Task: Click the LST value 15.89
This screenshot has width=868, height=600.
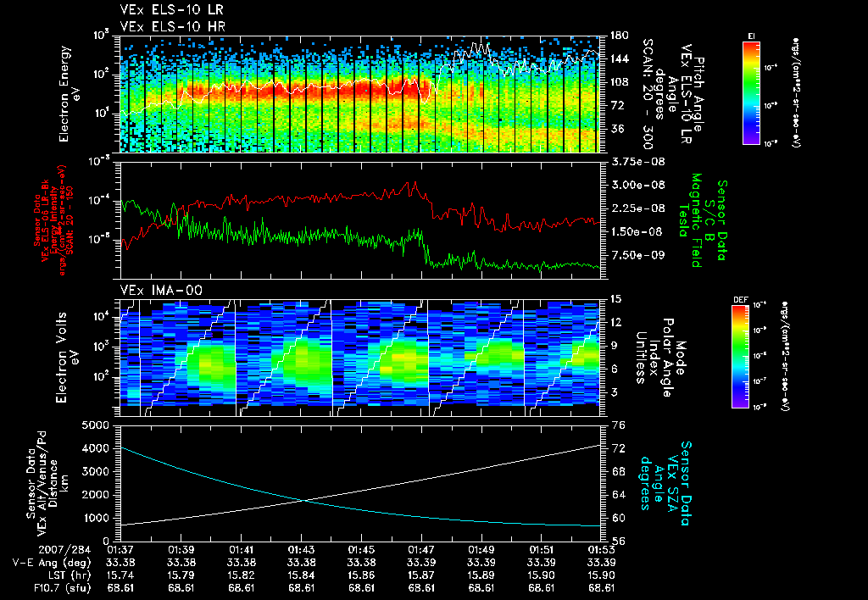Action: (x=481, y=575)
